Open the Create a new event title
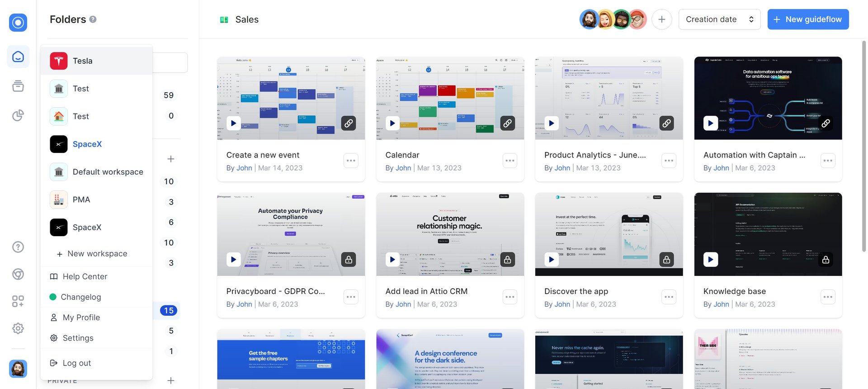Viewport: 868px width, 389px height. 263,155
